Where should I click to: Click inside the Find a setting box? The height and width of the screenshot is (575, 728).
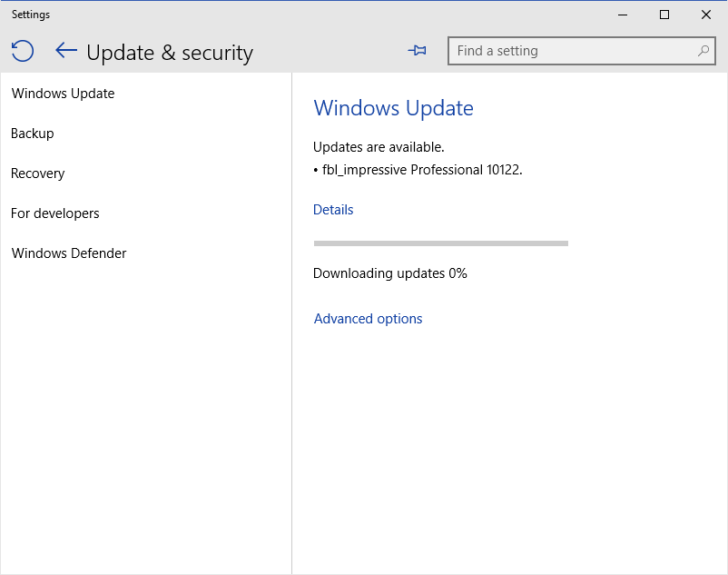pos(572,51)
